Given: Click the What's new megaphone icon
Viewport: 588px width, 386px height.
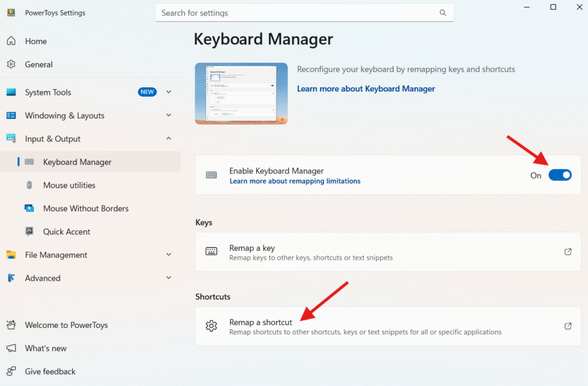Looking at the screenshot, I should 11,348.
